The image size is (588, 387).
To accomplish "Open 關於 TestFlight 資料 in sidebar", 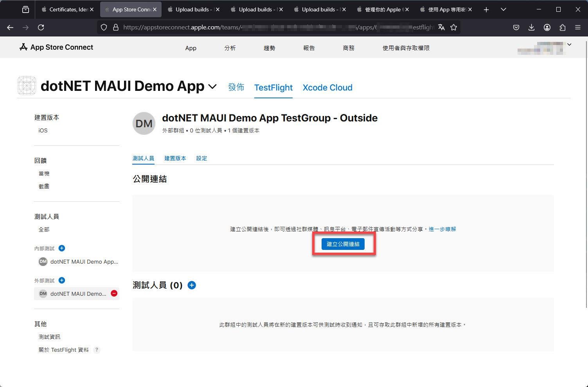I will (x=64, y=350).
